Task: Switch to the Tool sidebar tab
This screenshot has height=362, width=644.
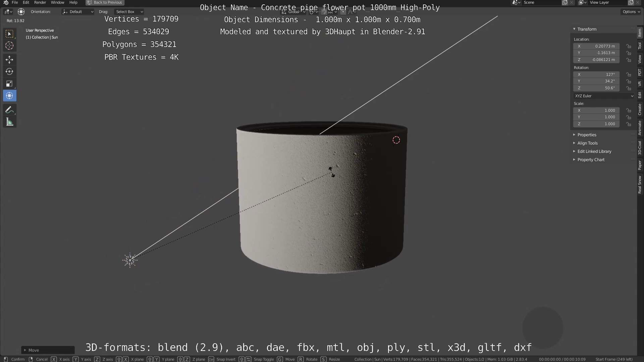Action: [640, 46]
